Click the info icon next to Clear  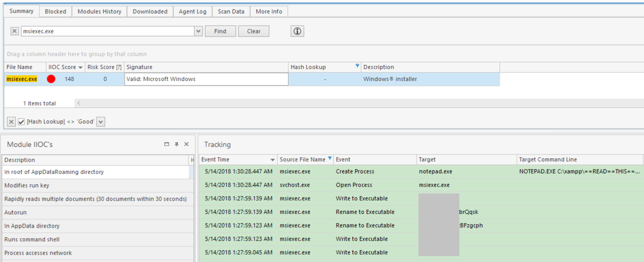click(x=297, y=31)
